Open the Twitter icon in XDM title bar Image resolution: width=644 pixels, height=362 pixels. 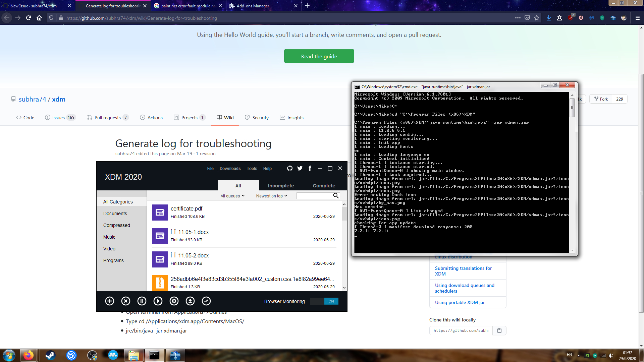pos(300,168)
